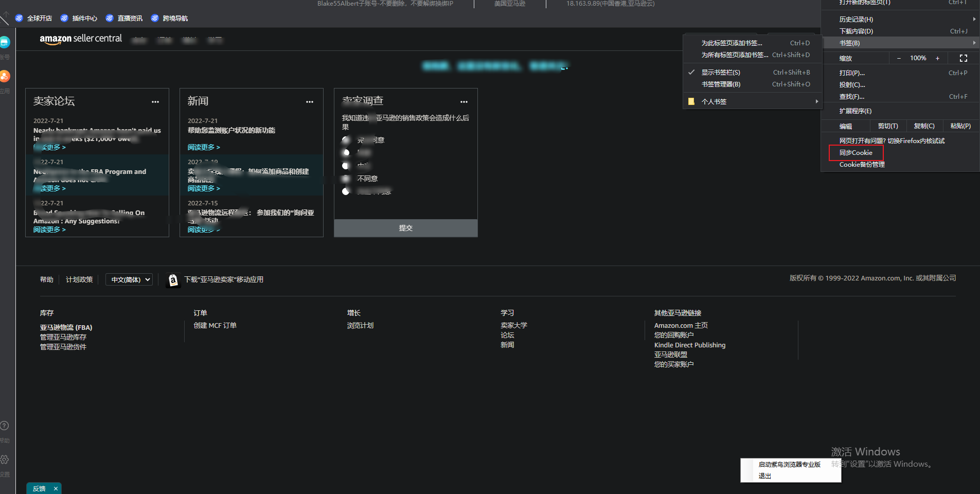This screenshot has height=494, width=980.
Task: Click the Amazon mobile app icon in footer
Action: 173,280
